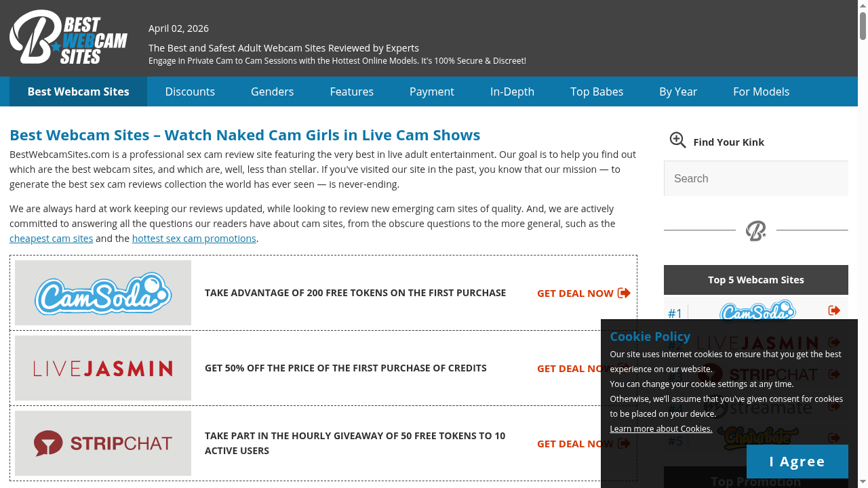Image resolution: width=868 pixels, height=488 pixels.
Task: Go to the For Models section
Action: [x=761, y=91]
